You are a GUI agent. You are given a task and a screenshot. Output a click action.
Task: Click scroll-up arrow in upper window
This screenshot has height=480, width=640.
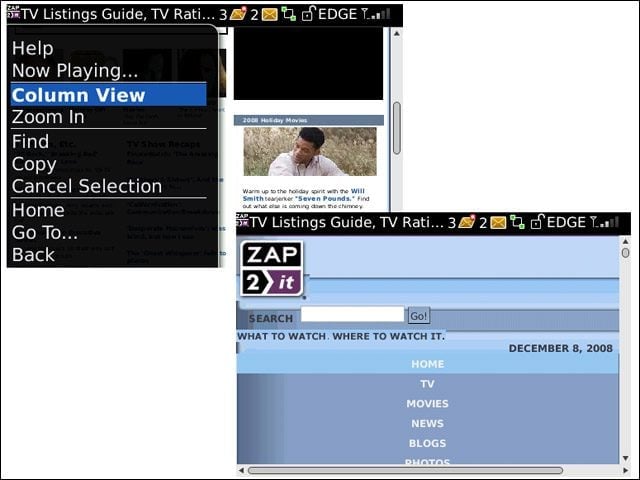point(396,33)
